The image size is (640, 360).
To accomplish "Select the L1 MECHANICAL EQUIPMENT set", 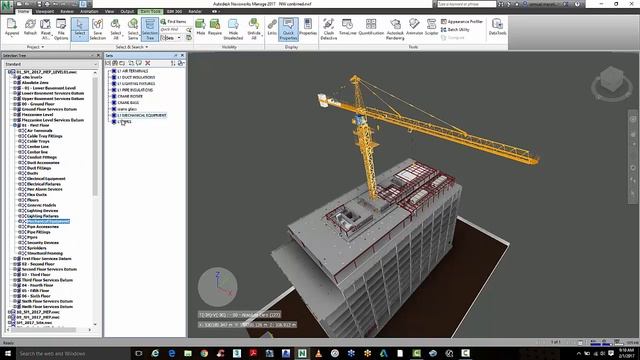I will pos(142,116).
